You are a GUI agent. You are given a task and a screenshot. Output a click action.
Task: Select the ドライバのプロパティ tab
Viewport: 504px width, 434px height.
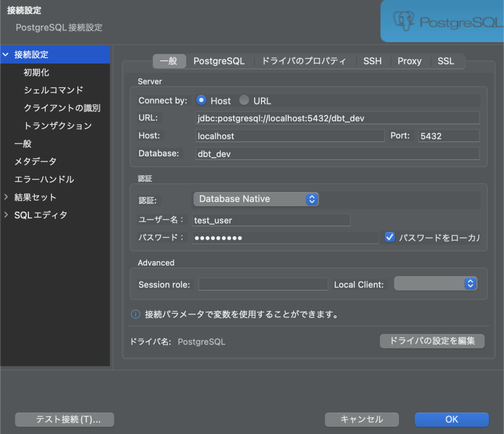[x=303, y=61]
